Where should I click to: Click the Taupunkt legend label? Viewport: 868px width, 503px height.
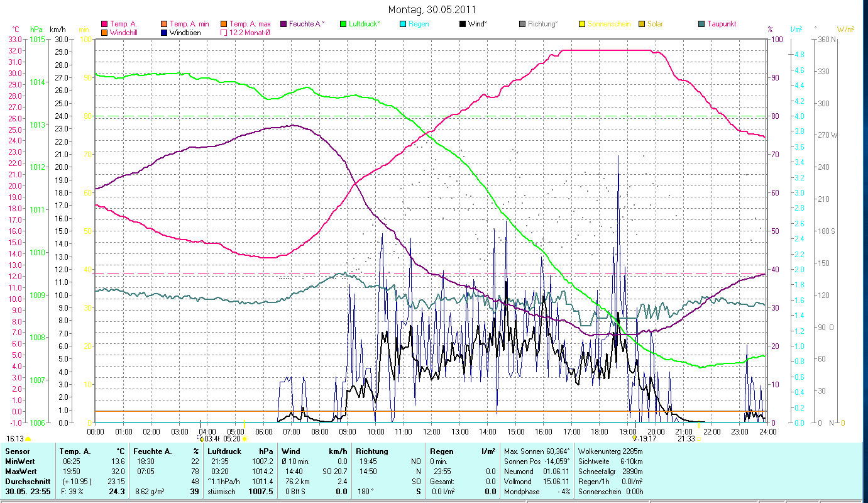click(721, 24)
